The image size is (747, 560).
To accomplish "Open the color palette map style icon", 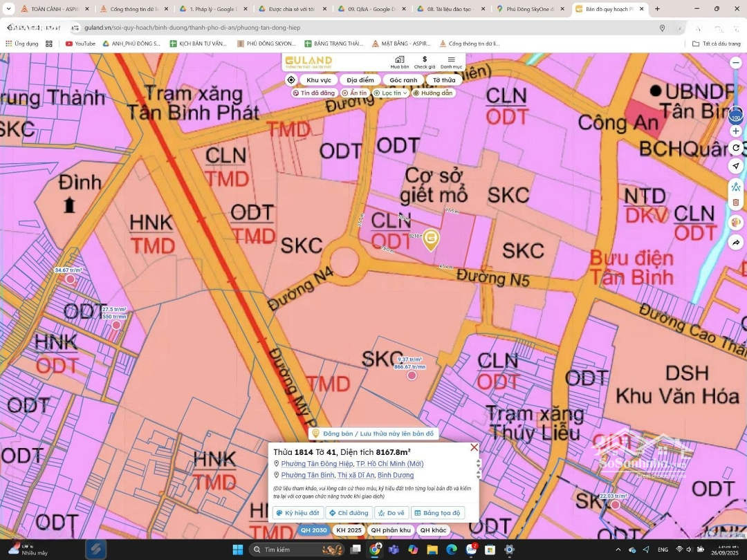I will point(735,223).
